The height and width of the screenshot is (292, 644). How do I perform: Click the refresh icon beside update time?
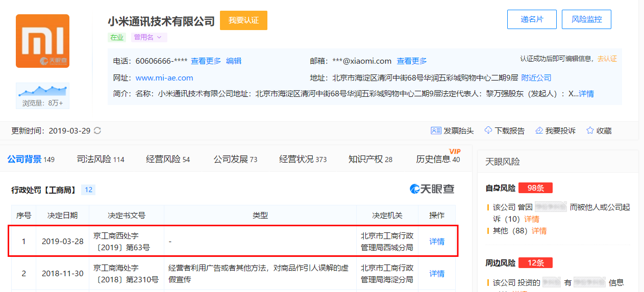click(x=97, y=130)
